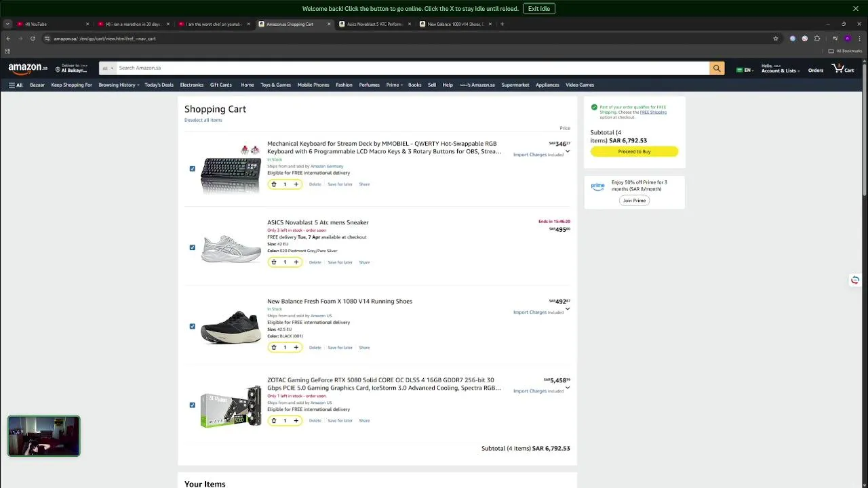Open Account & Lists dropdown
Viewport: 868px width, 488px height.
780,68
